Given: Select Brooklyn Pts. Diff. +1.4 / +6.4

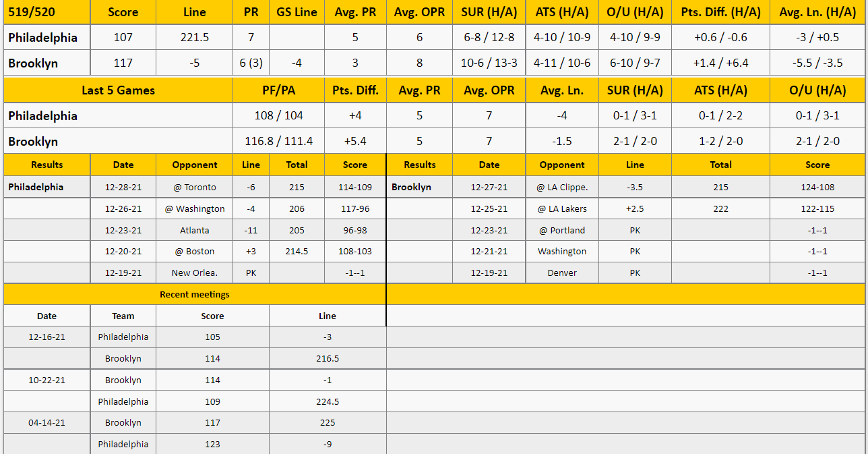Looking at the screenshot, I should point(720,63).
